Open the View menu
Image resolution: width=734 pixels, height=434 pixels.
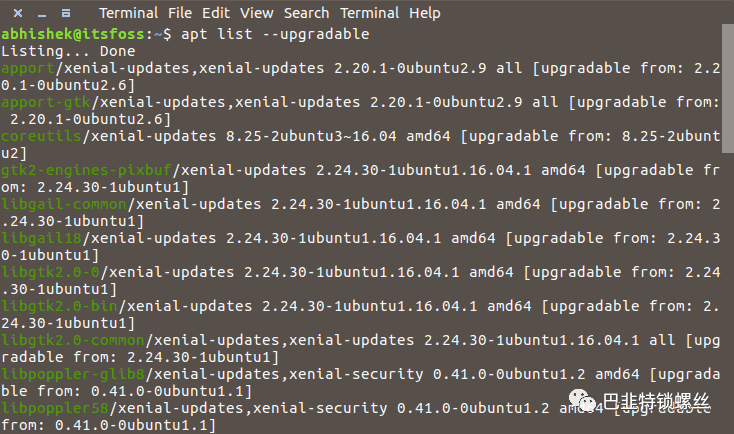point(257,13)
